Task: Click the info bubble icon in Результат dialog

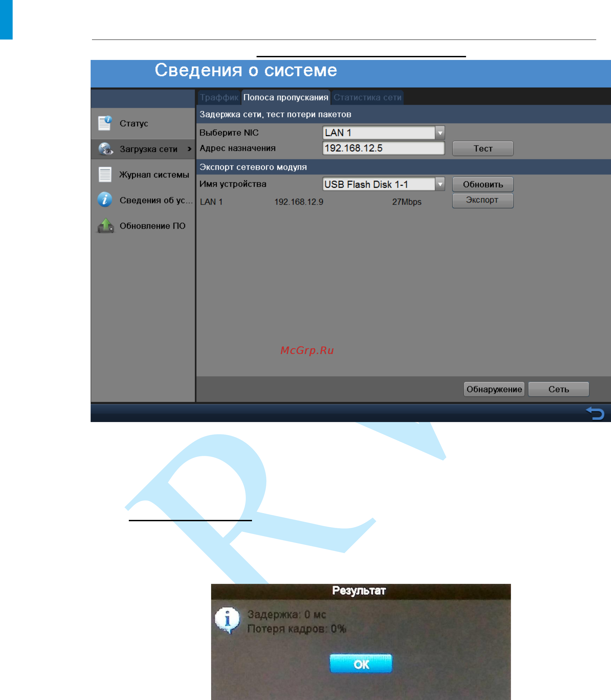Action: [228, 620]
